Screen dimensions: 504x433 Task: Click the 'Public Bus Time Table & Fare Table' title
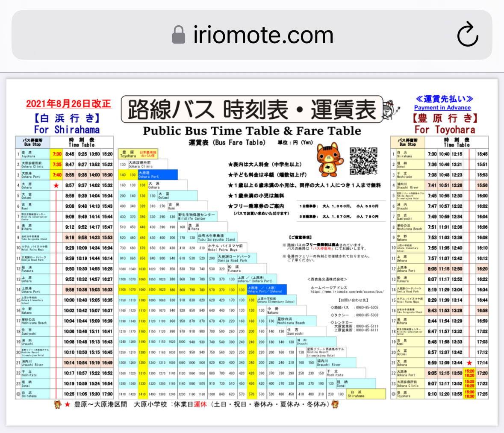pos(252,131)
